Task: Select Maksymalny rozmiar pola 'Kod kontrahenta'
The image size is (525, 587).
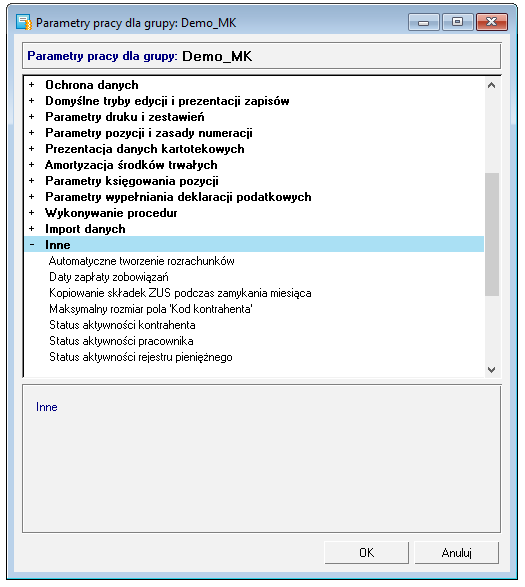Action: click(x=151, y=309)
